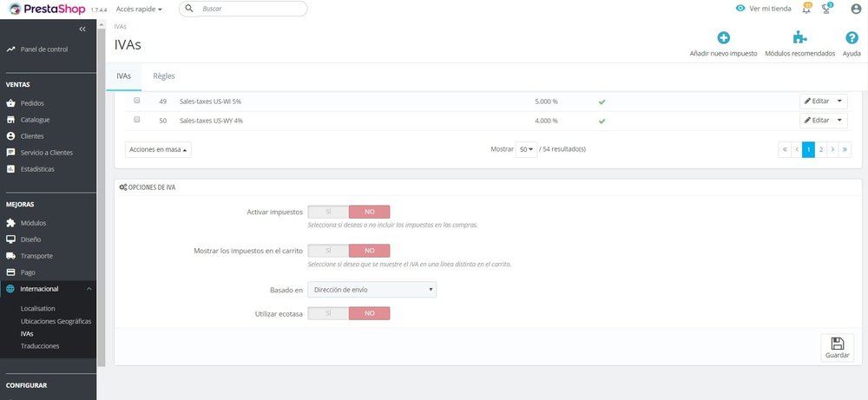This screenshot has height=400, width=868.
Task: Jump to last page with double arrow
Action: (x=845, y=150)
